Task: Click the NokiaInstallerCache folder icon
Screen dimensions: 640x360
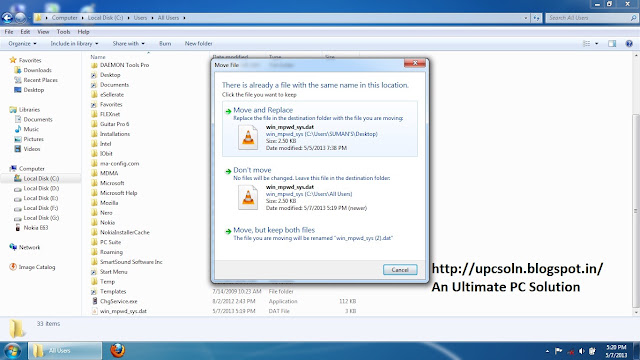Action: (x=94, y=232)
